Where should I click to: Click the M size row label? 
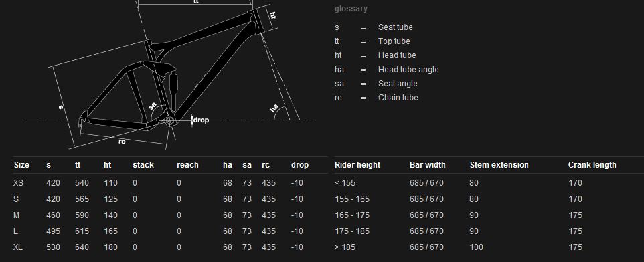[17, 215]
